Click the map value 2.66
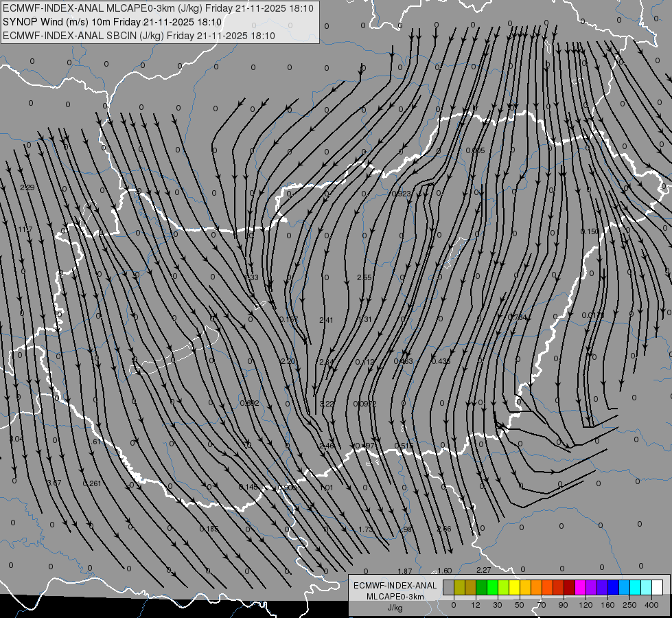 click(444, 529)
